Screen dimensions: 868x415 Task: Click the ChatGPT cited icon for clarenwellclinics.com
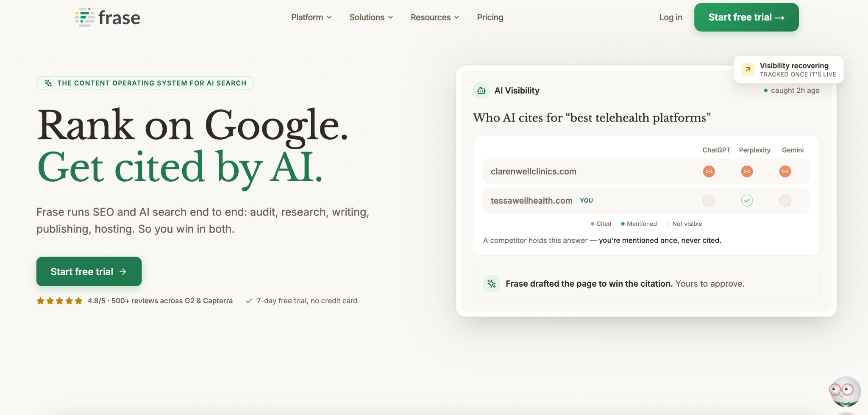point(709,172)
